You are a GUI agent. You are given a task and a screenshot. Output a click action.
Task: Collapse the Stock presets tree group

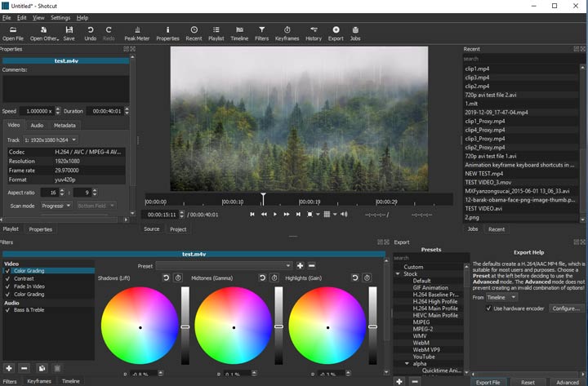[x=398, y=274]
